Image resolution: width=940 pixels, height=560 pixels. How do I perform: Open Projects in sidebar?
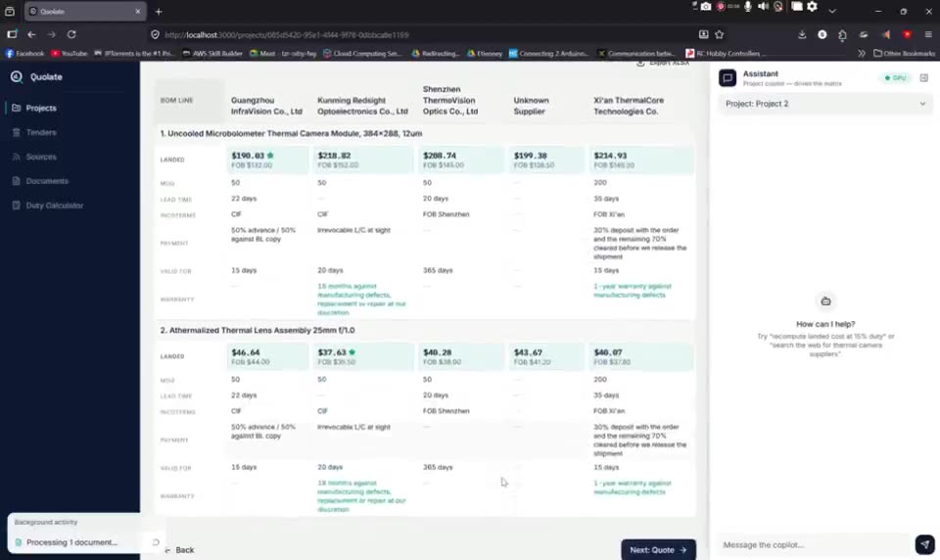tap(41, 108)
